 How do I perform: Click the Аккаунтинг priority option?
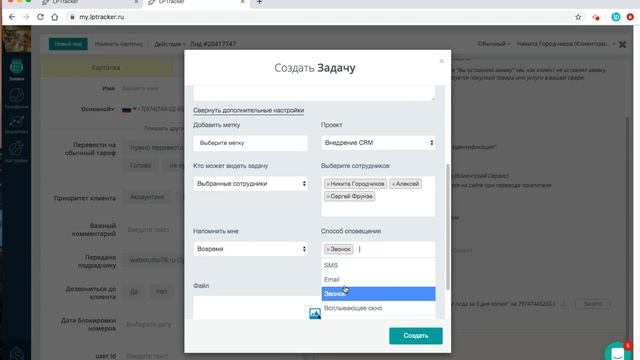click(x=147, y=197)
